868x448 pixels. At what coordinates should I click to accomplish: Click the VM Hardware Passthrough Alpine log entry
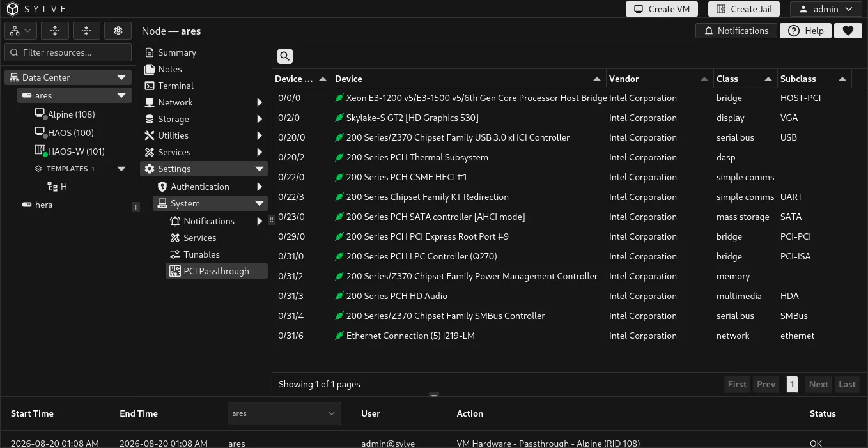click(548, 443)
